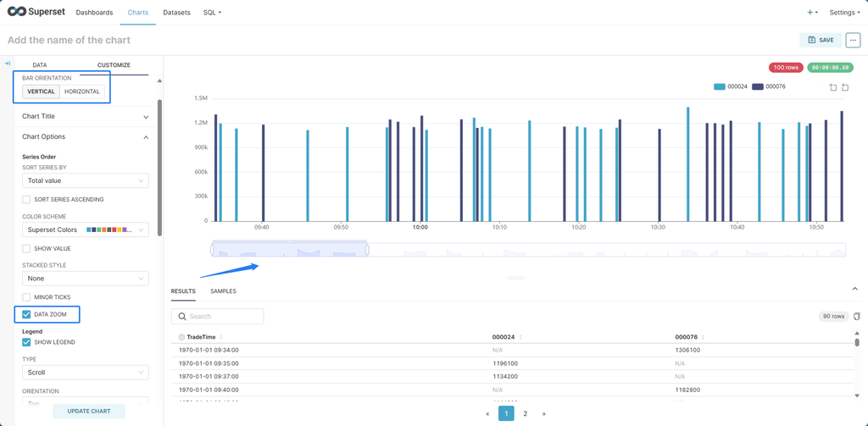The image size is (868, 426).
Task: Open the Dashboards menu item
Action: [94, 13]
